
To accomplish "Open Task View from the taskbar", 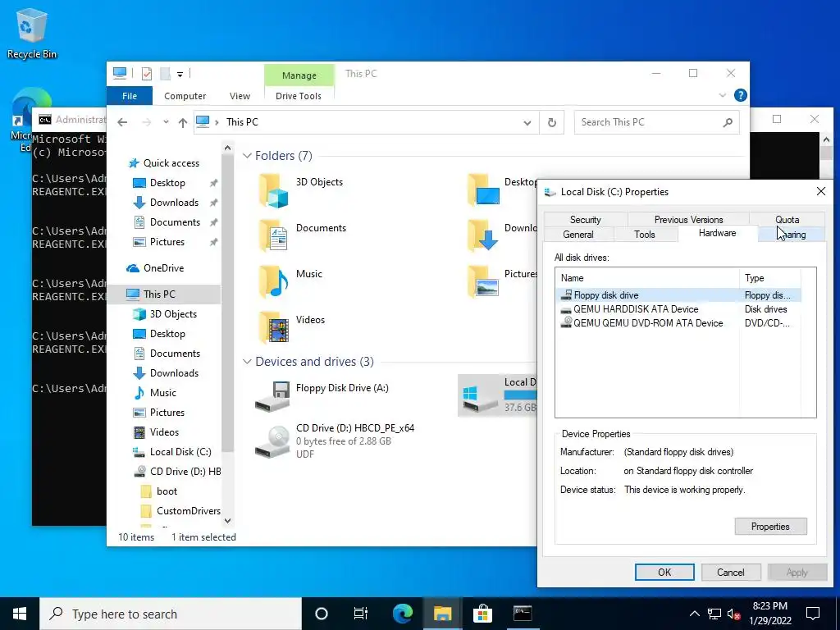I will (361, 614).
